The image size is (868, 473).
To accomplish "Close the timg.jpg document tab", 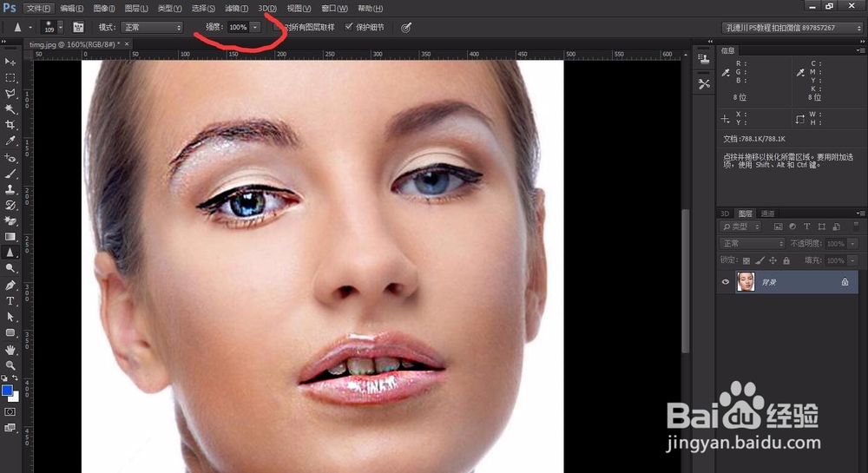I will (127, 43).
